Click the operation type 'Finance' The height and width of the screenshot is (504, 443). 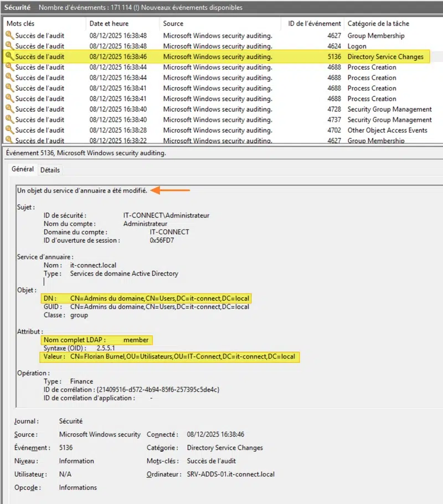click(81, 381)
